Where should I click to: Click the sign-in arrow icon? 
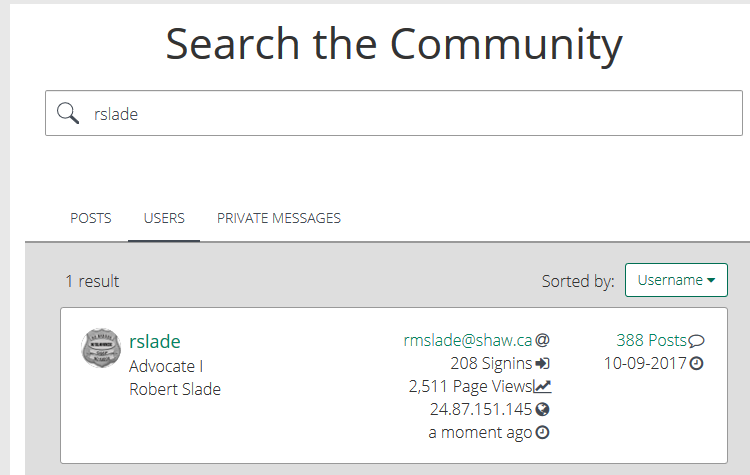click(x=543, y=364)
